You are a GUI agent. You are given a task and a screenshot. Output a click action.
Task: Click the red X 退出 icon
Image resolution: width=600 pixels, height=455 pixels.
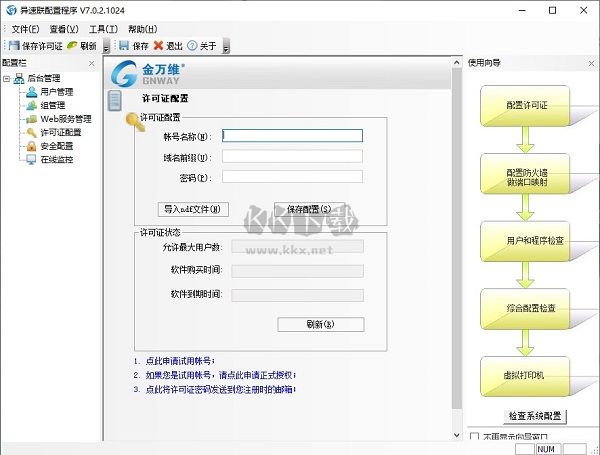click(x=158, y=46)
